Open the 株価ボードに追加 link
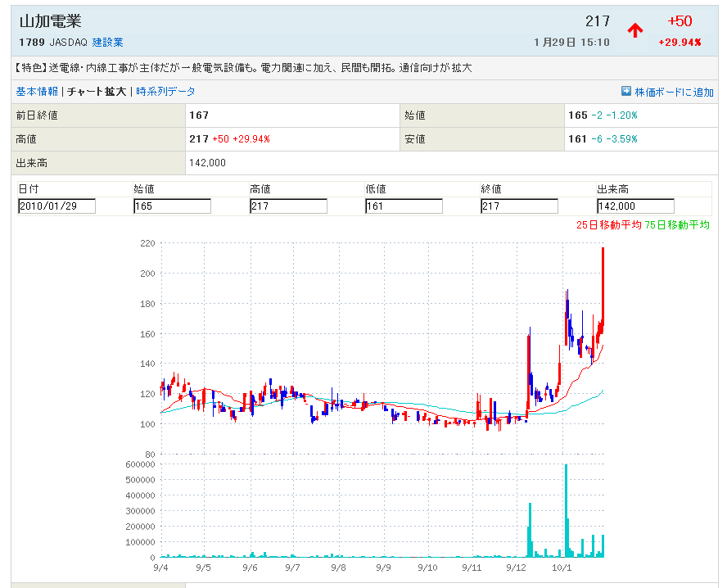The height and width of the screenshot is (588, 727). click(674, 92)
